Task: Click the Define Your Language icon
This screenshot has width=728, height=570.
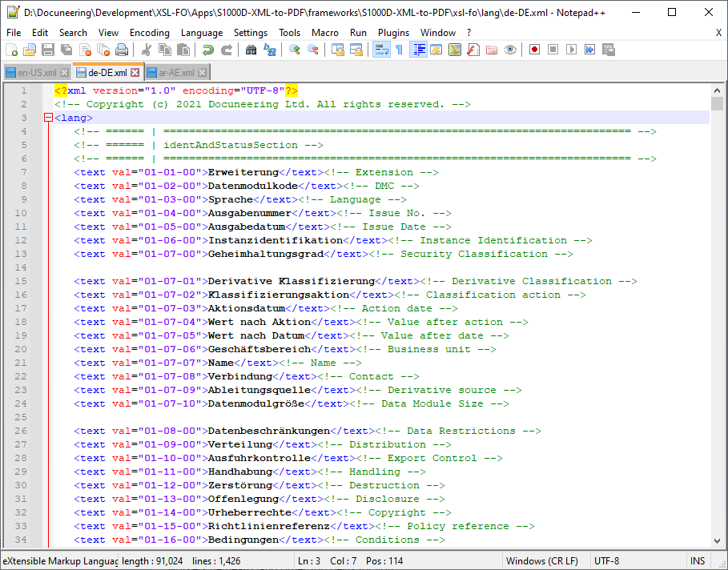Action: click(x=436, y=50)
